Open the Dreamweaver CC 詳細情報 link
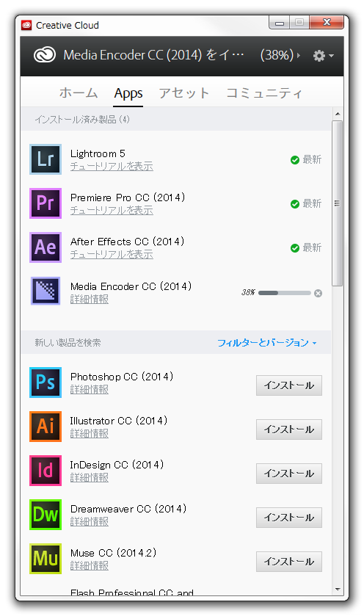 point(90,521)
